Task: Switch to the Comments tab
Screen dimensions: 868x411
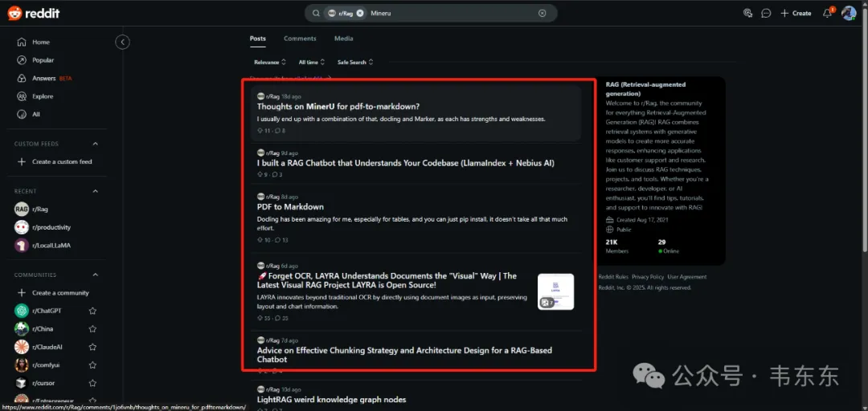Action: tap(300, 39)
